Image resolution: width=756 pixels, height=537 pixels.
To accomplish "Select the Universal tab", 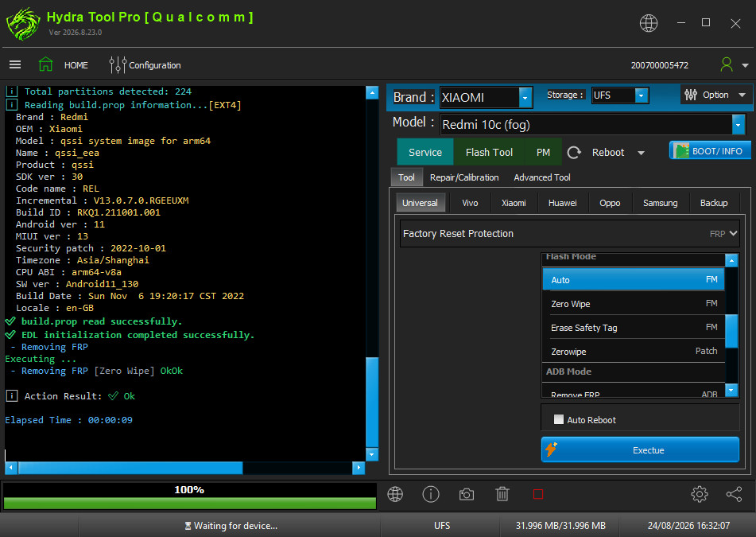I will point(420,203).
